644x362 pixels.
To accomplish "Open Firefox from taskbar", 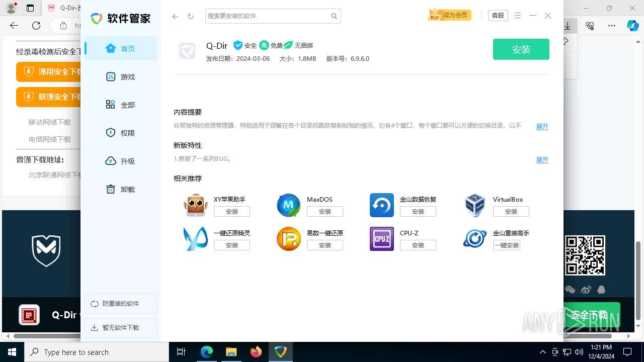I will tap(256, 352).
